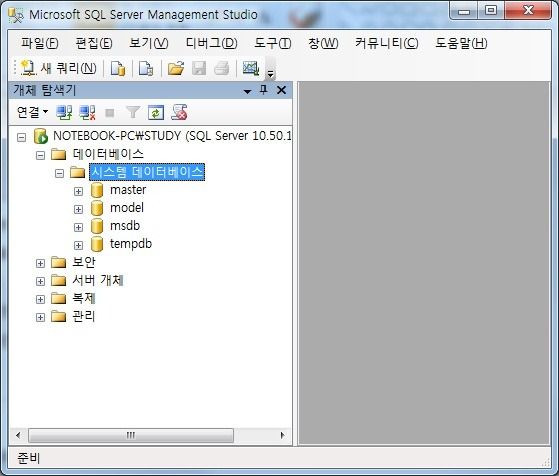Select the msdb database
559x476 pixels.
click(125, 226)
